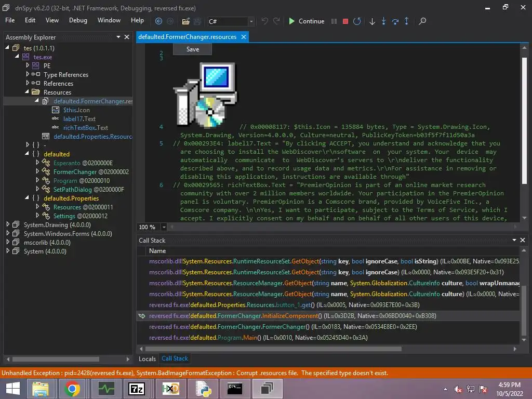Open the File menu
Image resolution: width=532 pixels, height=399 pixels.
[10, 20]
